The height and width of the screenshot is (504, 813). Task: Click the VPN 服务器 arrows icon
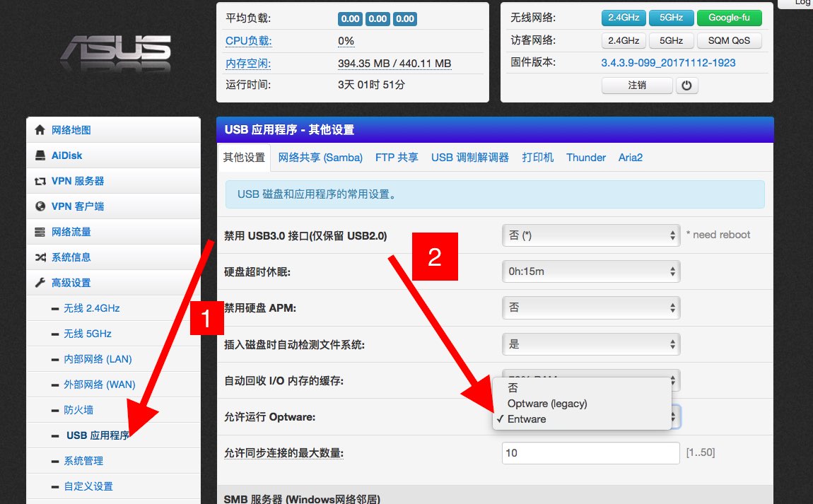coord(40,181)
